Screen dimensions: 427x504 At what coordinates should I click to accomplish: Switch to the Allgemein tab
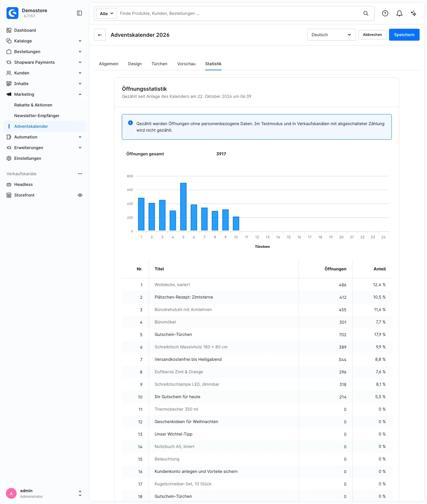(x=109, y=64)
